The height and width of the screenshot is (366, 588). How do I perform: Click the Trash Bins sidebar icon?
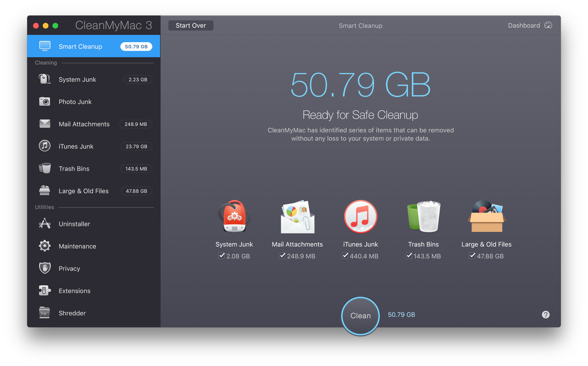pos(45,168)
